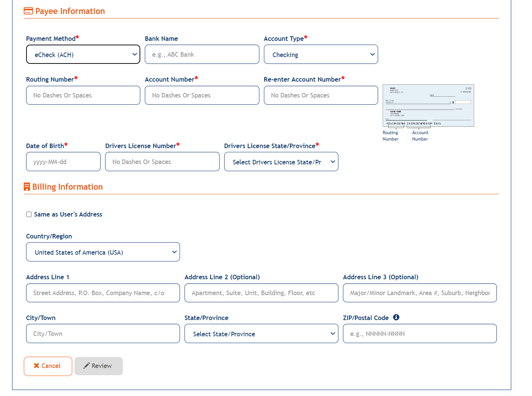Open the Payment Method dropdown

tap(83, 54)
